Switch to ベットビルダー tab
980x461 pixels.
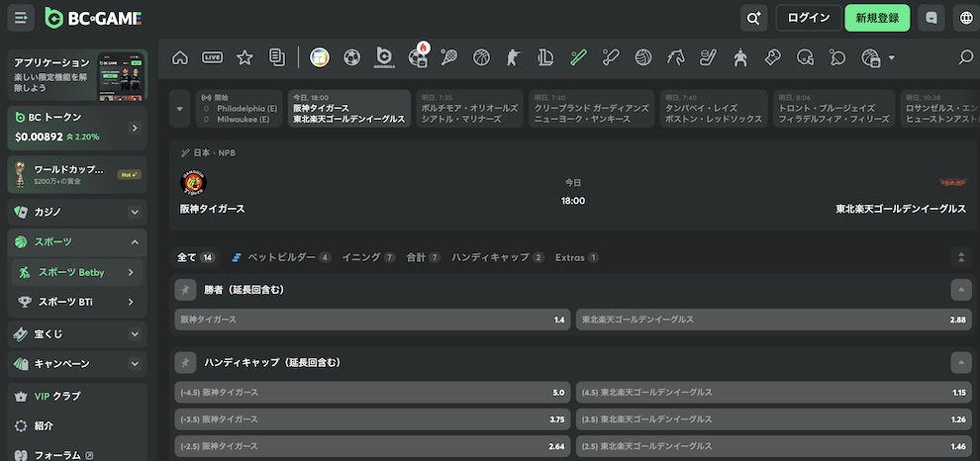(x=281, y=257)
